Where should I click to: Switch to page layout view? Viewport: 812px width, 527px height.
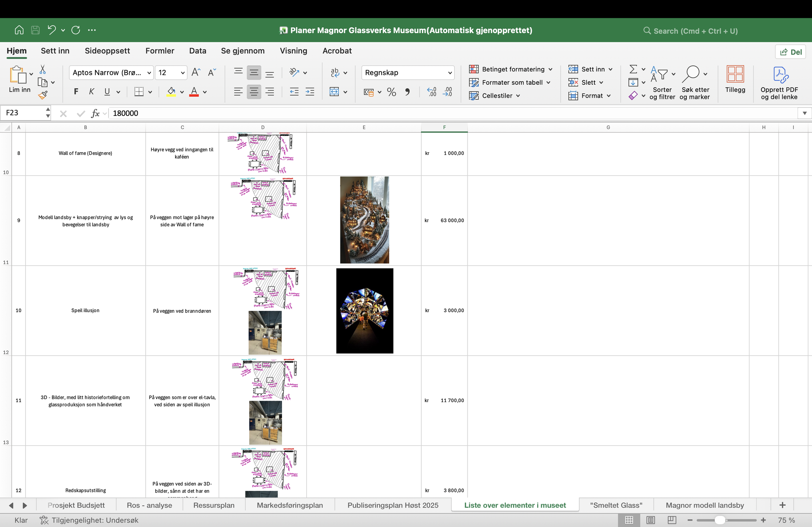tap(651, 520)
